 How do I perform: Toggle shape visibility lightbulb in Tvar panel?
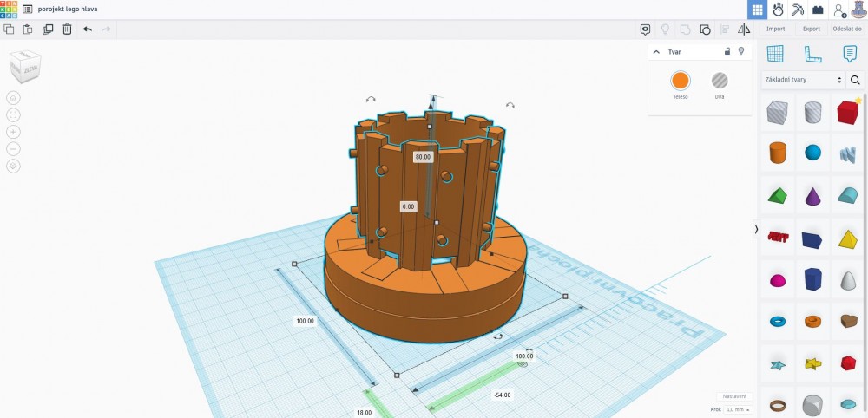point(741,52)
